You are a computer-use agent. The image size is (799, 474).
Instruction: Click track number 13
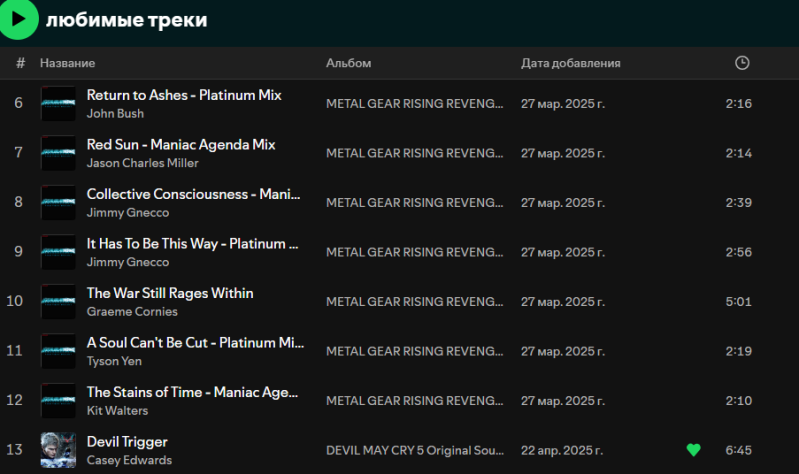point(14,450)
